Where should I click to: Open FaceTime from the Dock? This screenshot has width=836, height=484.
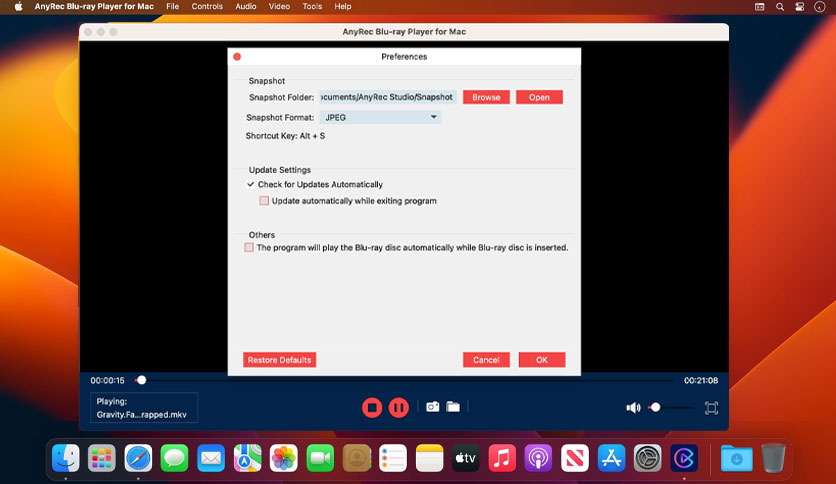[x=320, y=458]
